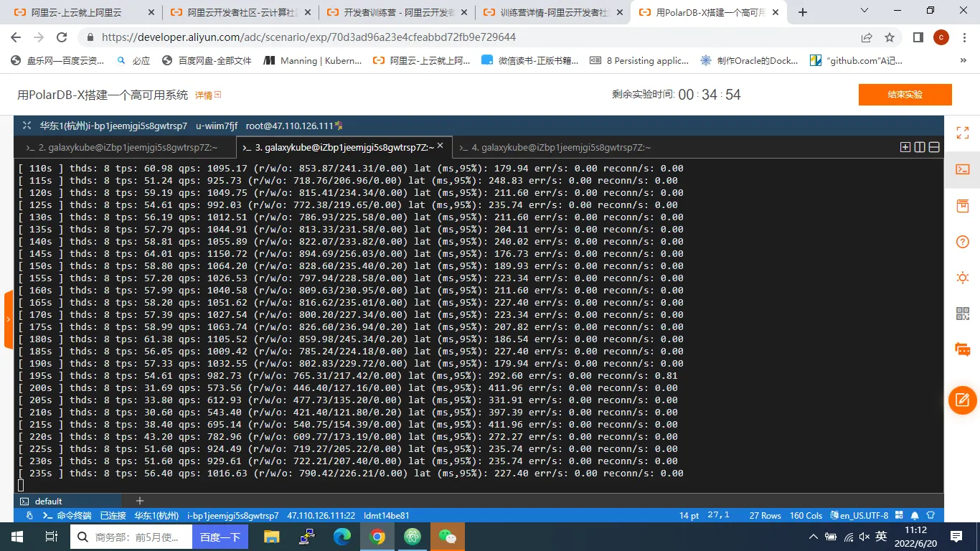980x551 pixels.
Task: Split terminal horizontally with two-row icon
Action: pyautogui.click(x=934, y=147)
